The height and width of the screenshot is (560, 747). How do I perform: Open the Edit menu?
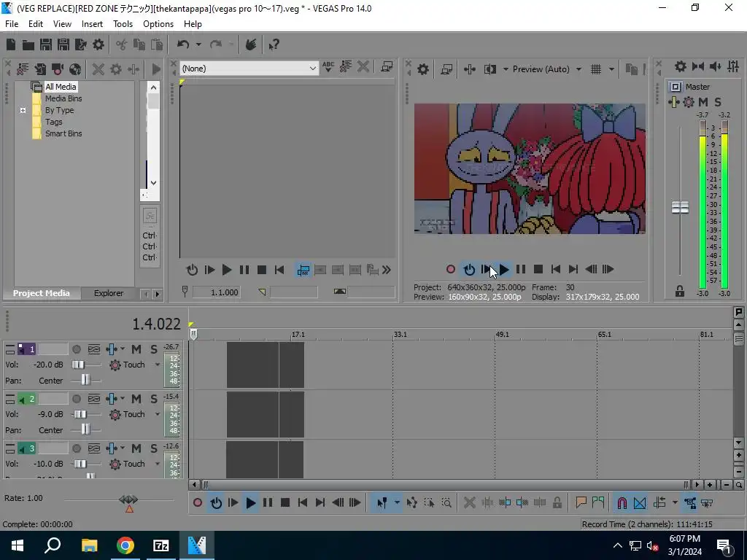pos(36,24)
